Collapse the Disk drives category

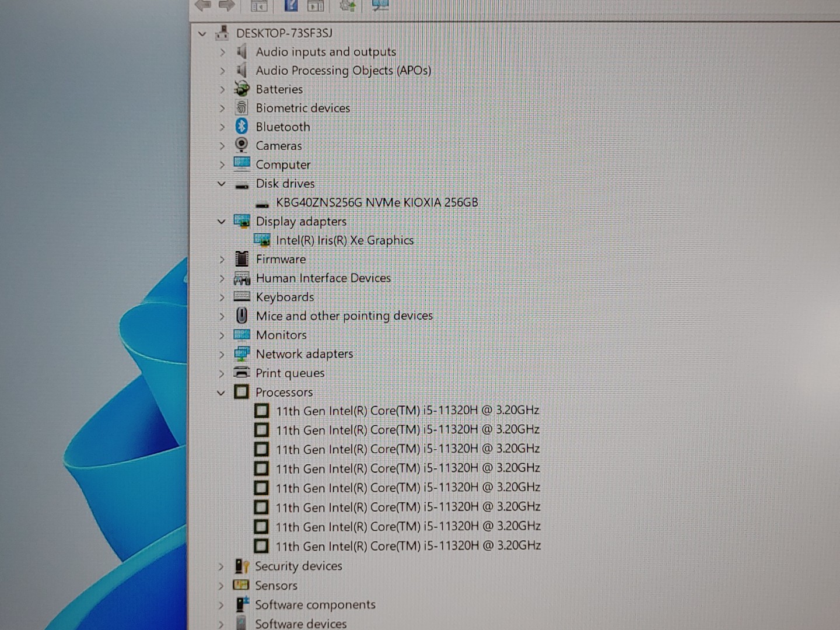221,184
